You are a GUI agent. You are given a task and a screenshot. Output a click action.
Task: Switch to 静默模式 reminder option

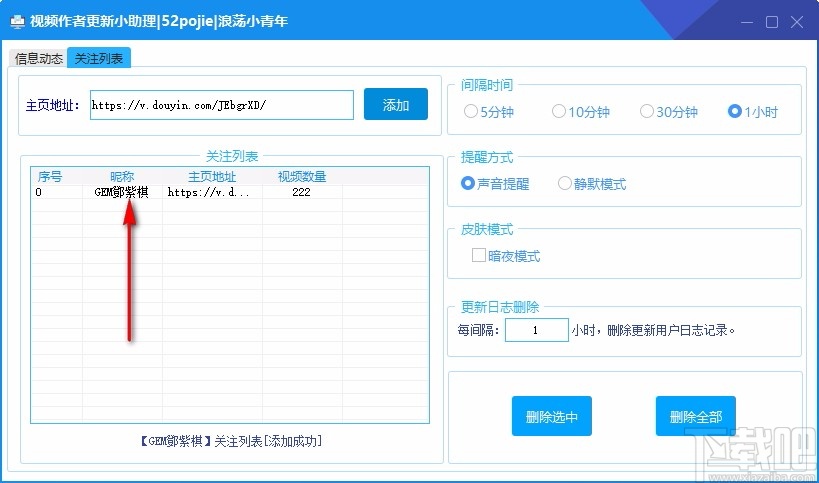click(x=591, y=184)
